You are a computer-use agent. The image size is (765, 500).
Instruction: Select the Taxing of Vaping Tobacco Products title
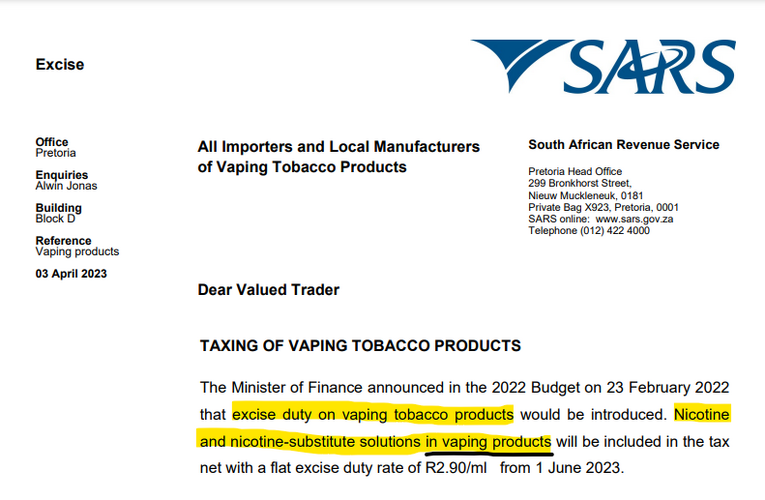click(361, 345)
